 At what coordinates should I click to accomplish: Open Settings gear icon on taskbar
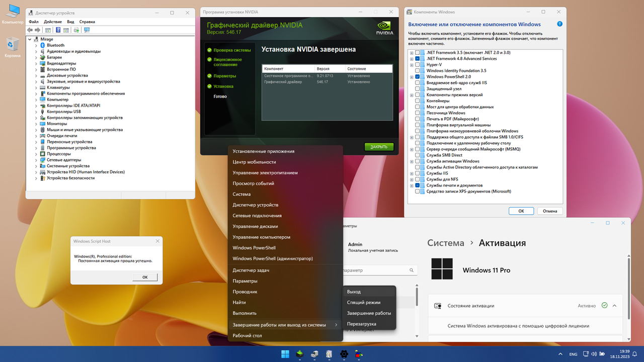tap(344, 354)
